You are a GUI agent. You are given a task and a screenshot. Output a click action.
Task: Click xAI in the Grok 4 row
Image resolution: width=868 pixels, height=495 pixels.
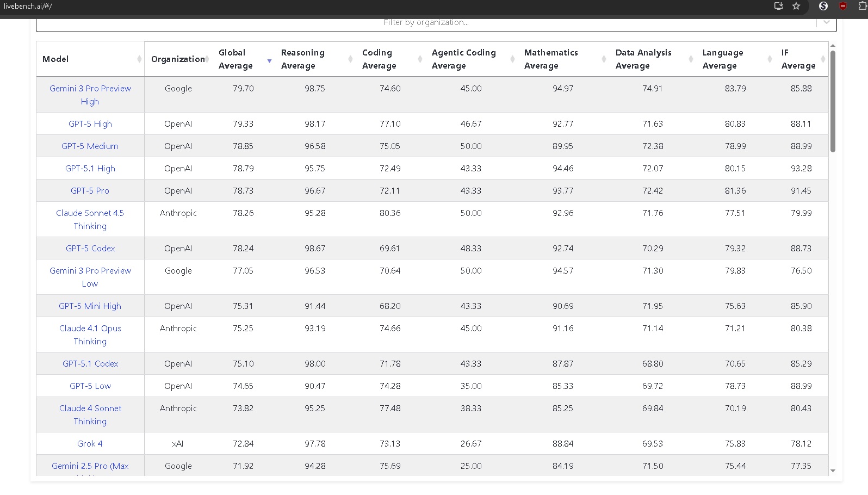pyautogui.click(x=178, y=444)
